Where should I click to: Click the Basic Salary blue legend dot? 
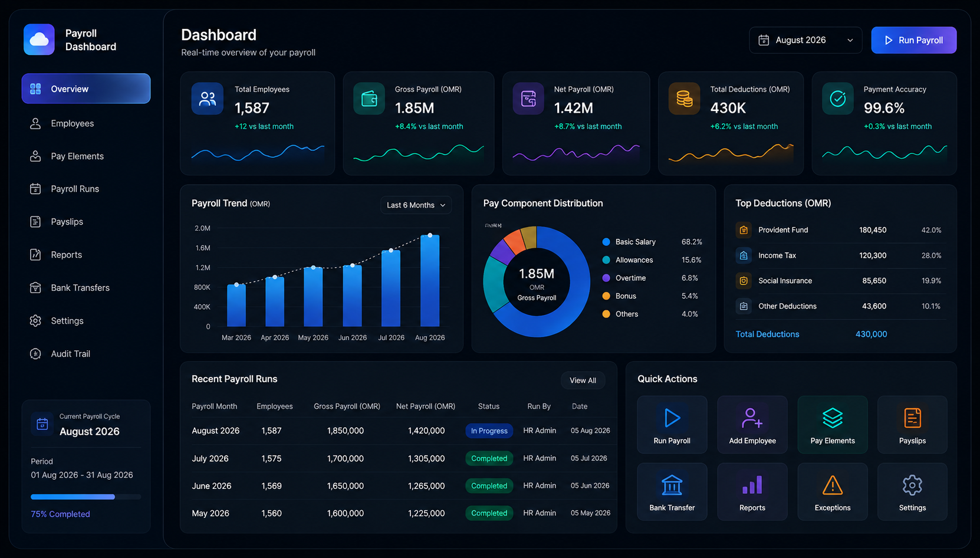click(606, 242)
